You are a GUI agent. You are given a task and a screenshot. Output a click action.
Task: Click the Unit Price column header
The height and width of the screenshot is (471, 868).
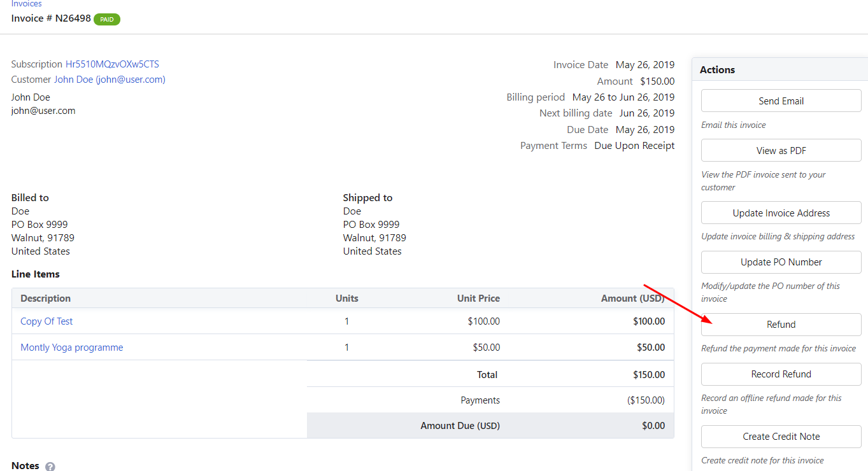[x=478, y=299]
